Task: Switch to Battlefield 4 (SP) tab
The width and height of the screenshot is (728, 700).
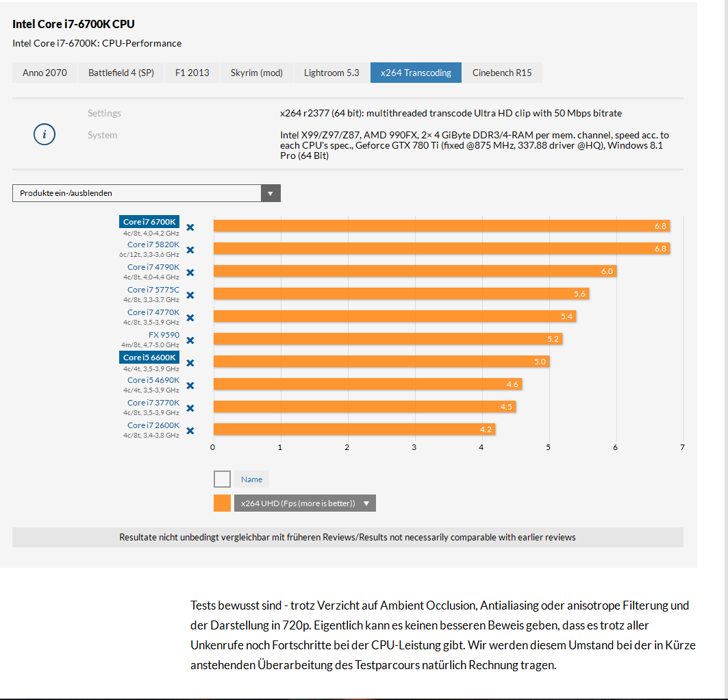Action: 121,73
